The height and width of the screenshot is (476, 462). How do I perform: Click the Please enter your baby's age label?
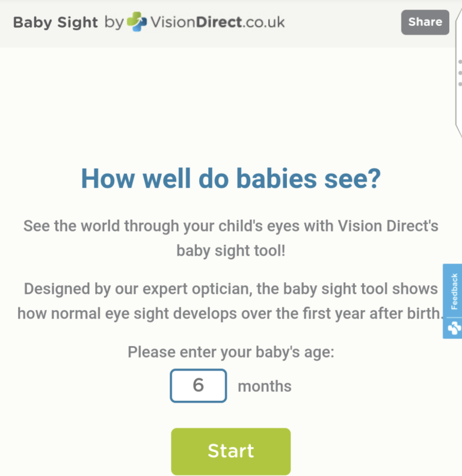(x=230, y=352)
